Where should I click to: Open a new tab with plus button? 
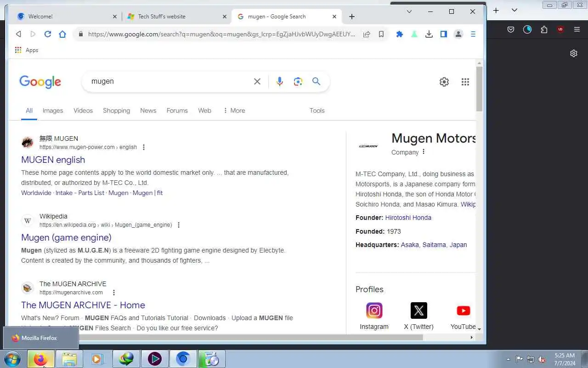point(352,17)
